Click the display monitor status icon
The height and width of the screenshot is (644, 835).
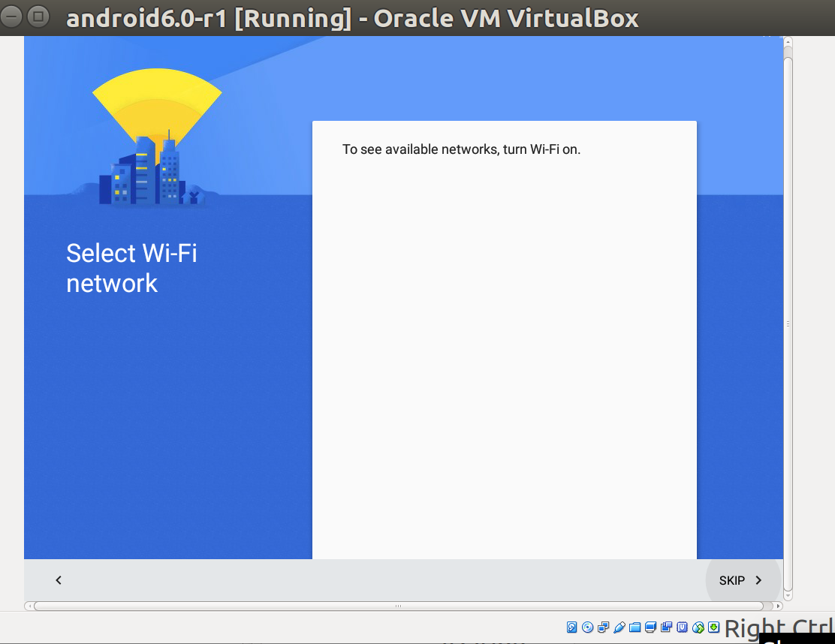pos(650,627)
